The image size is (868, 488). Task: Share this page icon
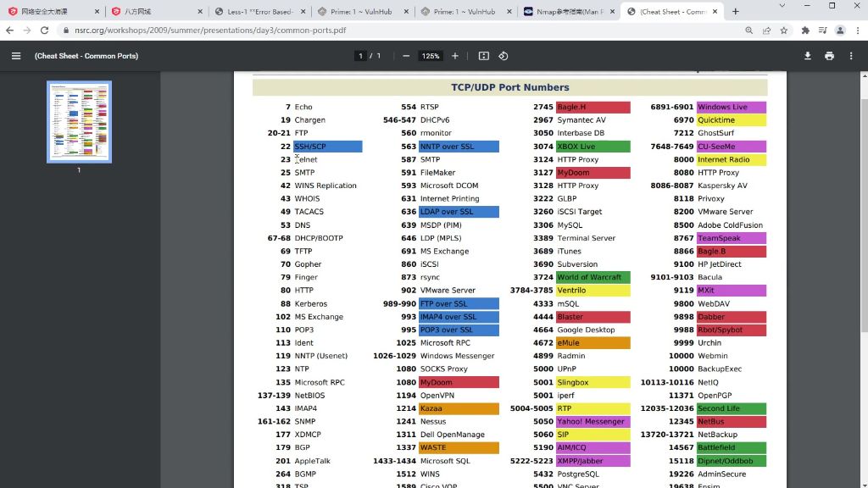pyautogui.click(x=766, y=30)
